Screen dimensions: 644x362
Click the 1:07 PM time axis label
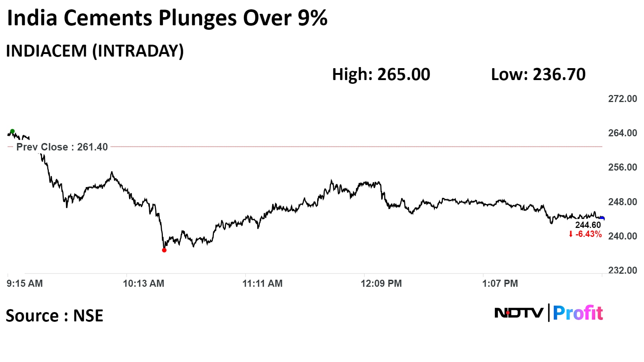(500, 283)
